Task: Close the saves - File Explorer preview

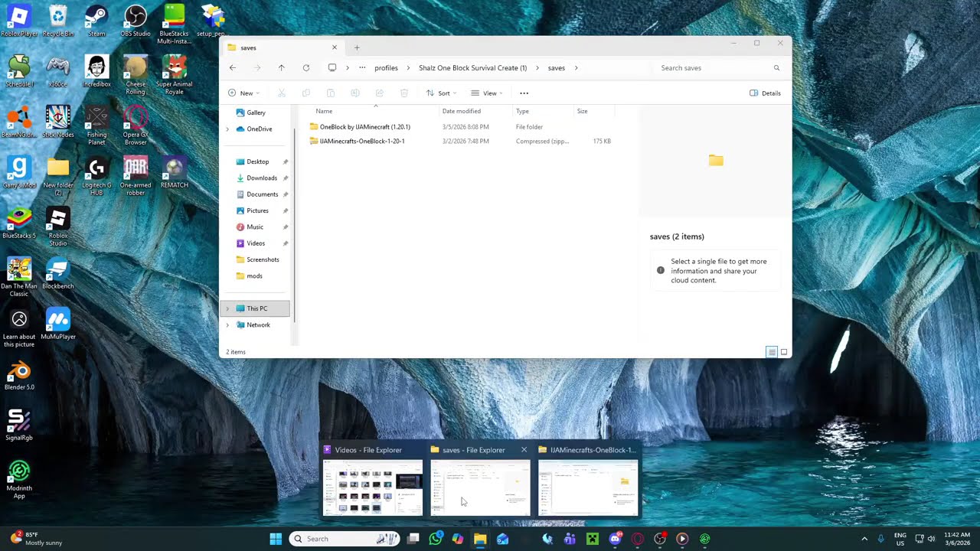Action: click(524, 450)
